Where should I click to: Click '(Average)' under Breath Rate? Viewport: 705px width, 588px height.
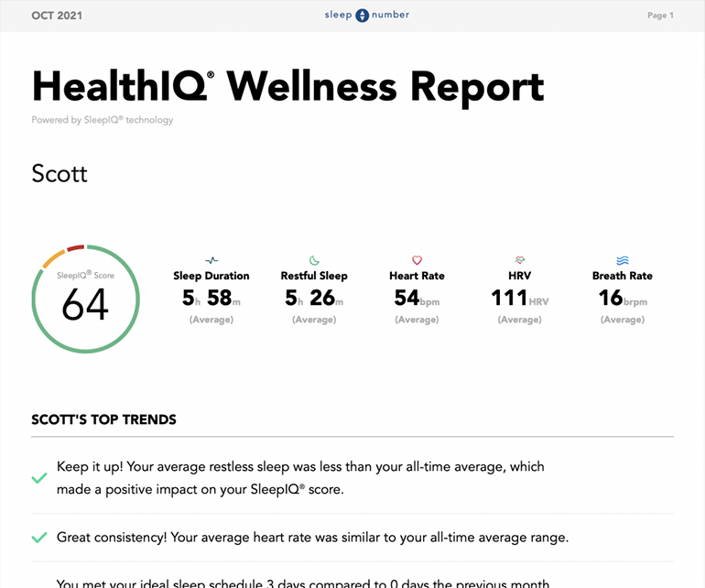click(x=623, y=320)
